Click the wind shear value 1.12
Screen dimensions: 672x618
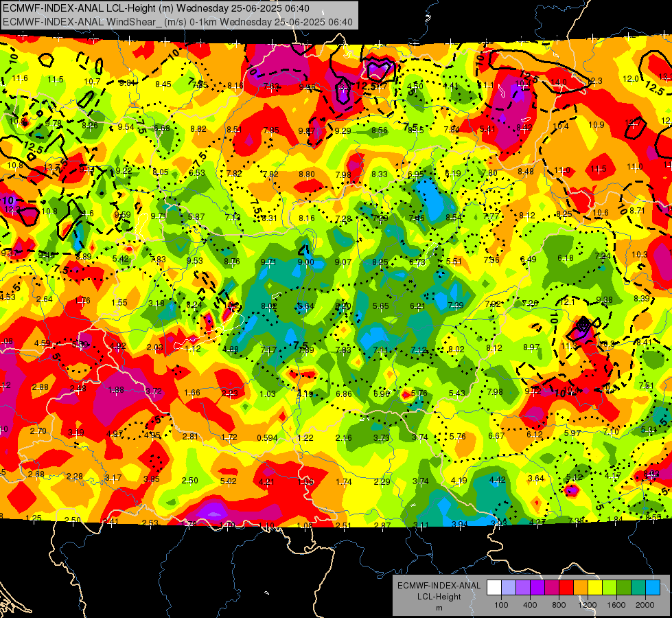(x=193, y=348)
